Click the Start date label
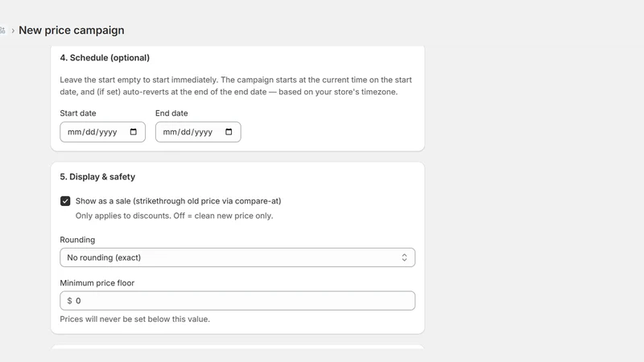This screenshot has width=644, height=362. point(78,113)
